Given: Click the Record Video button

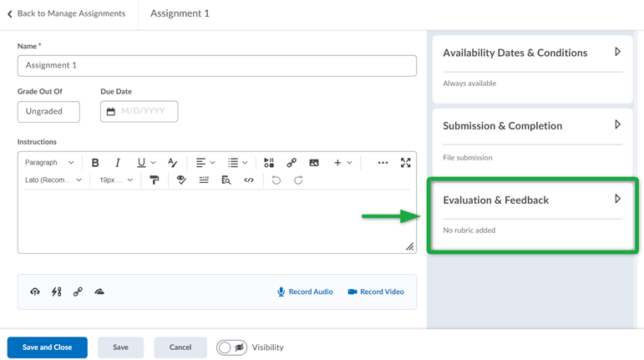Looking at the screenshot, I should 376,292.
